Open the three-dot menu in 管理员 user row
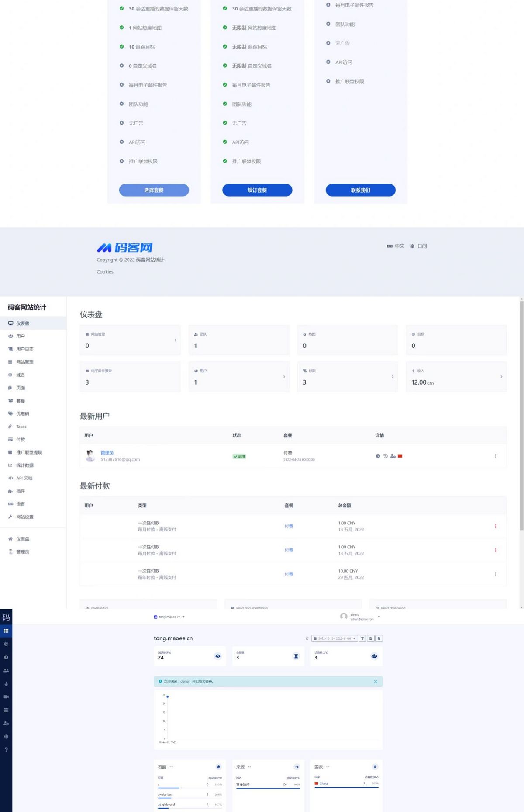 point(496,456)
